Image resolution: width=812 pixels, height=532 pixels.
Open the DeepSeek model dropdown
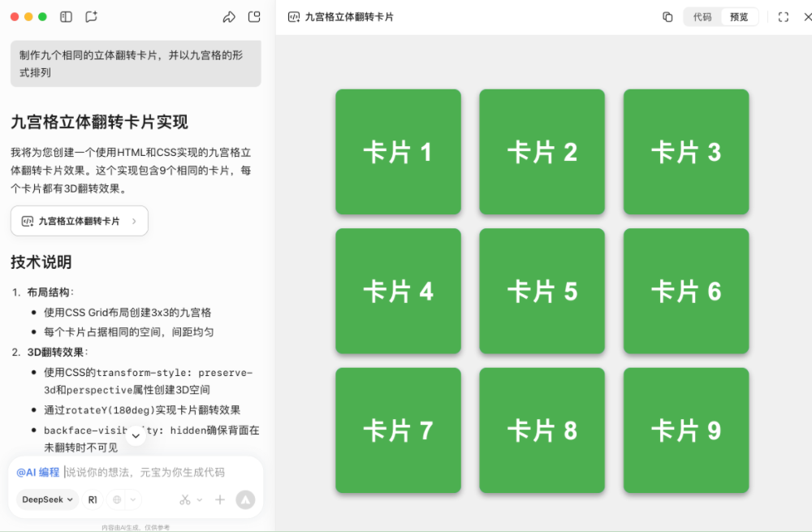(46, 500)
